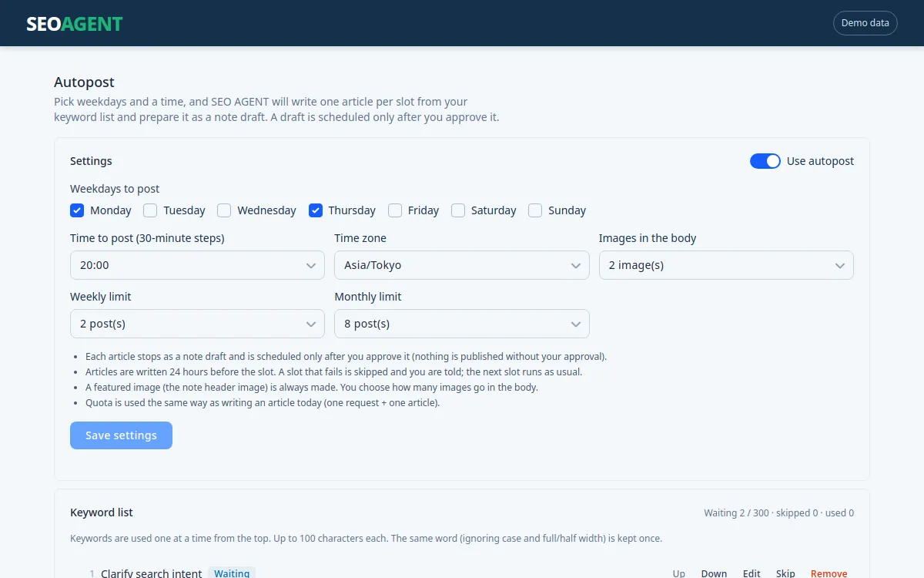This screenshot has width=924, height=578.
Task: Tick the Friday weekday checkbox
Action: point(395,210)
